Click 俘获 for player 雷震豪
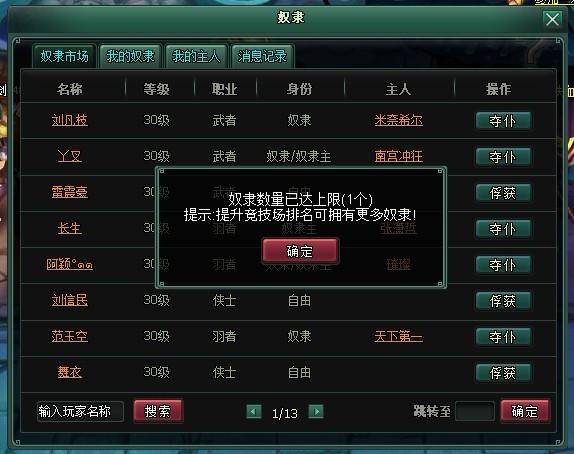Viewport: 574px width, 454px height. (x=503, y=193)
